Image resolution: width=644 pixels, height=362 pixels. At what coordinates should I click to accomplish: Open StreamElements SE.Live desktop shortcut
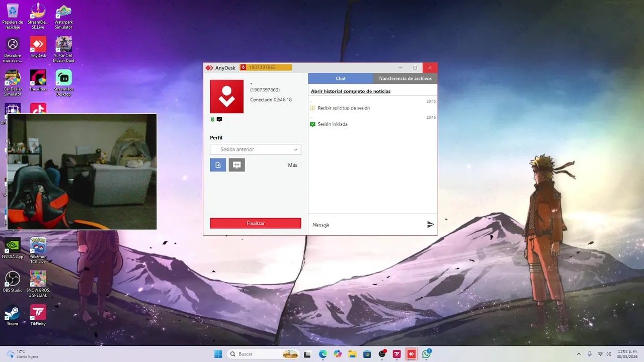tap(38, 16)
